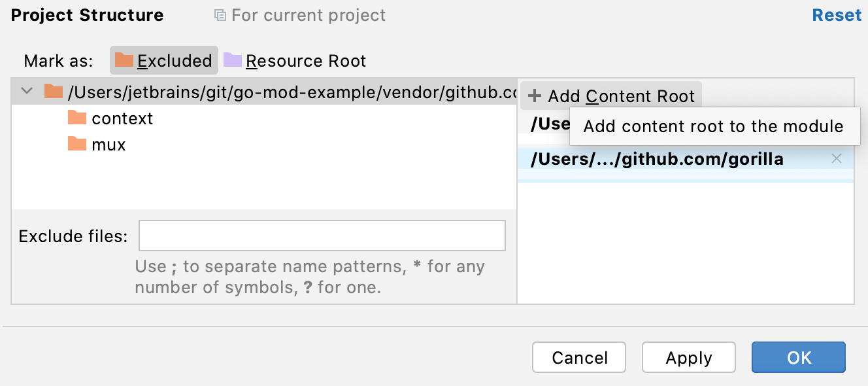This screenshot has height=386, width=868.
Task: Click inside the Exclude files field
Action: point(322,235)
